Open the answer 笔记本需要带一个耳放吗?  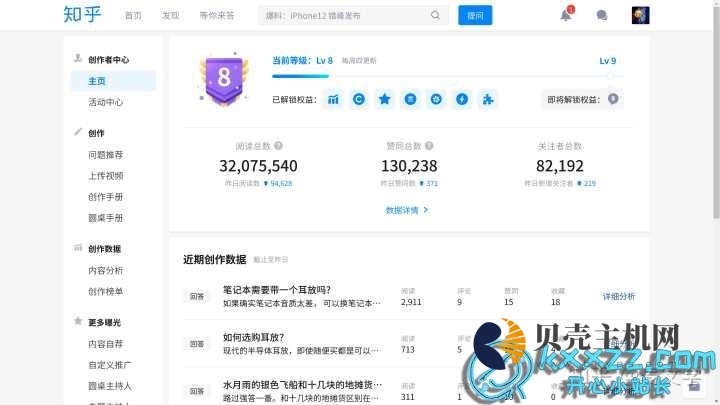coord(277,290)
